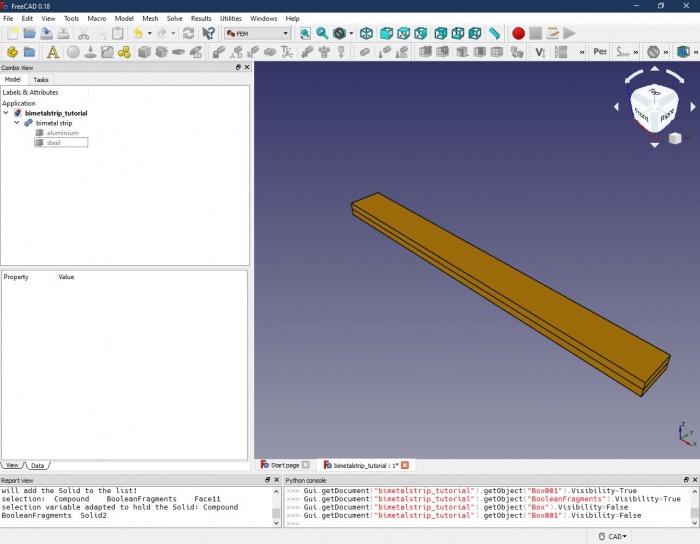Set the Top view icon

coord(403,33)
